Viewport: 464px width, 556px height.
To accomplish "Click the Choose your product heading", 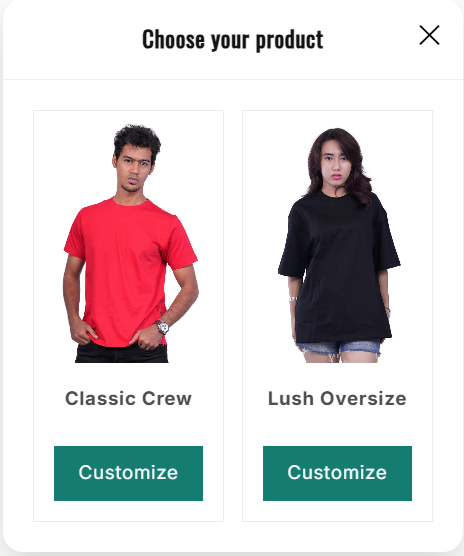I will 233,39.
